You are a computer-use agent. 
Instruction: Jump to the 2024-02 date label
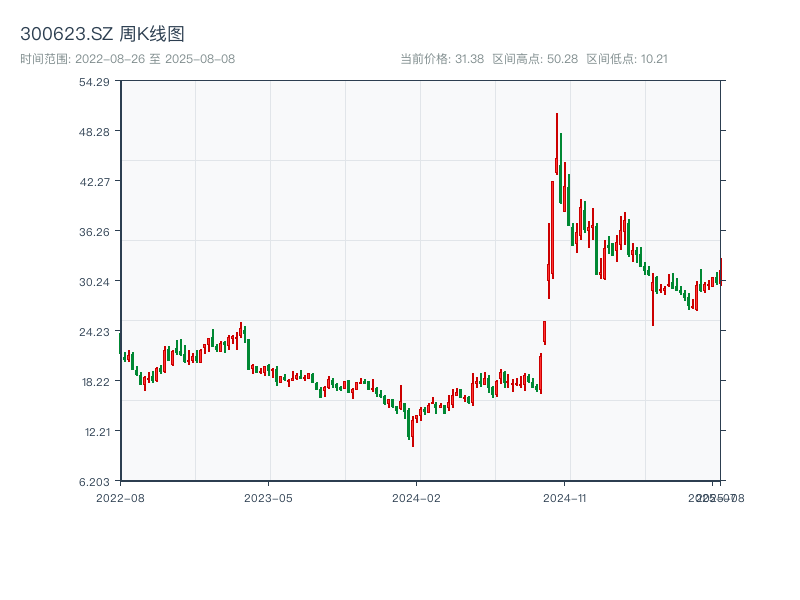(x=416, y=497)
